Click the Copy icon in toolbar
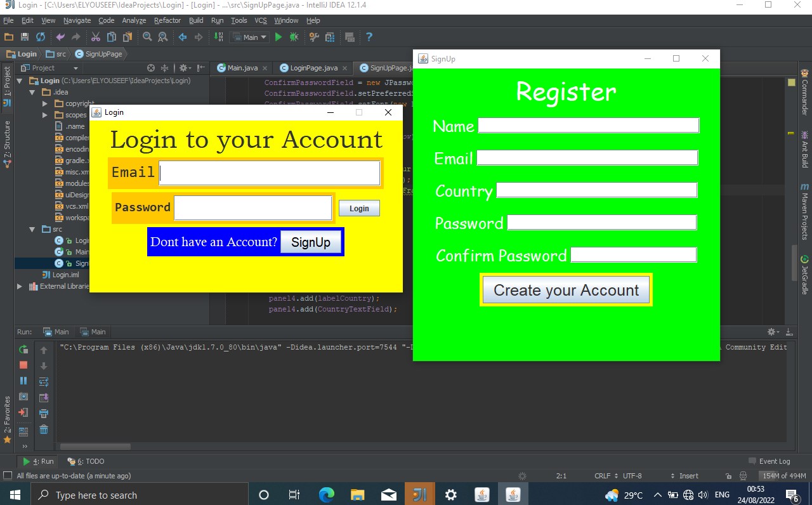The height and width of the screenshot is (505, 812). click(112, 37)
